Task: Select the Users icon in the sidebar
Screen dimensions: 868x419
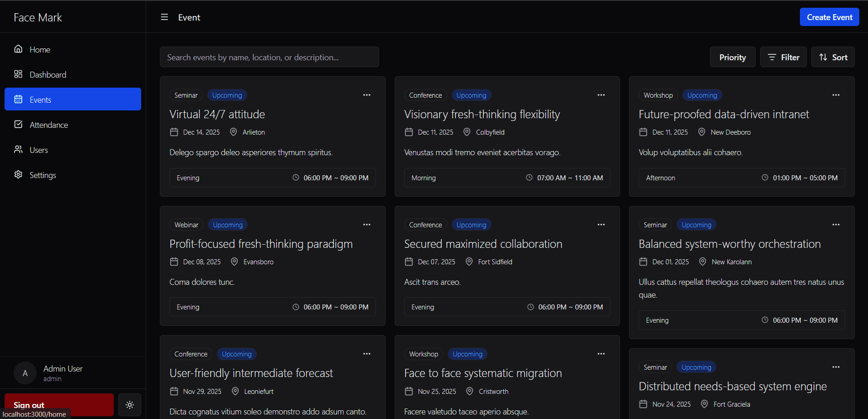Action: (18, 149)
